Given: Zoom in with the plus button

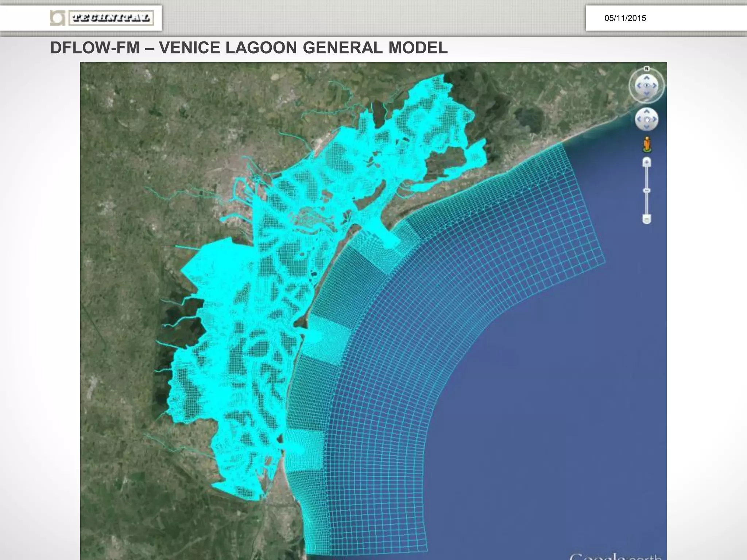Looking at the screenshot, I should 647,162.
